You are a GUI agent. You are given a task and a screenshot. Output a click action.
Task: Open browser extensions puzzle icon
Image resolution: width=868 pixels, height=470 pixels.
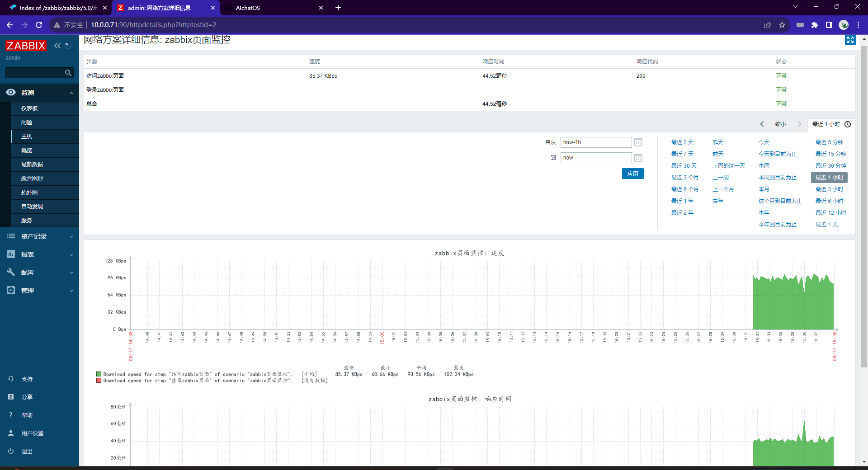[x=815, y=25]
